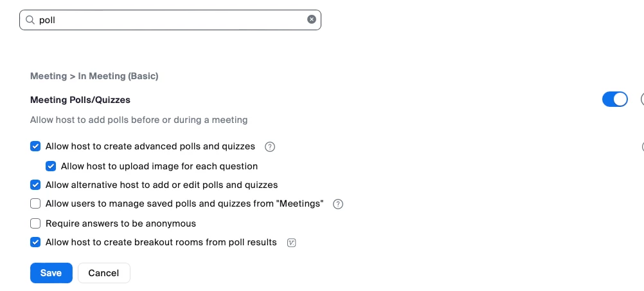Click the "Meeting > In Meeting (Basic)" breadcrumb

(x=94, y=76)
